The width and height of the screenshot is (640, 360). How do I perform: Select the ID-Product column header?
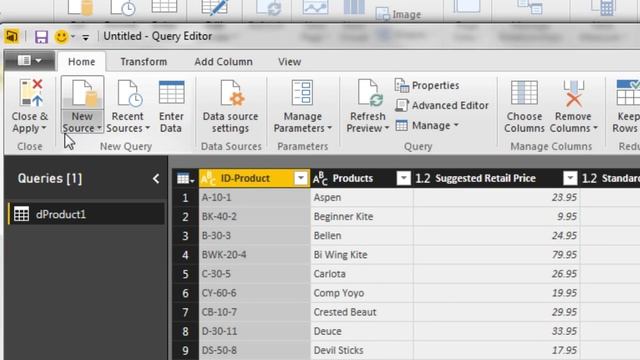coord(254,178)
